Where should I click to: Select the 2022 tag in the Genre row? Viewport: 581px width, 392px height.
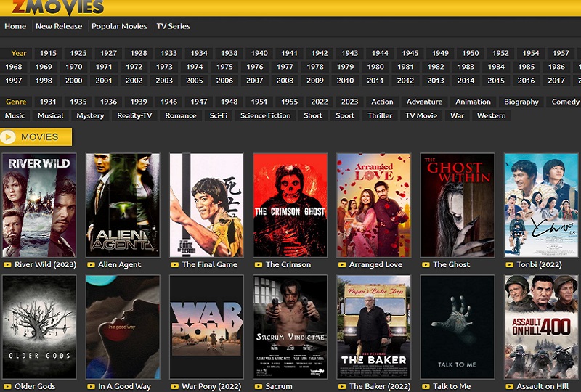(x=320, y=102)
